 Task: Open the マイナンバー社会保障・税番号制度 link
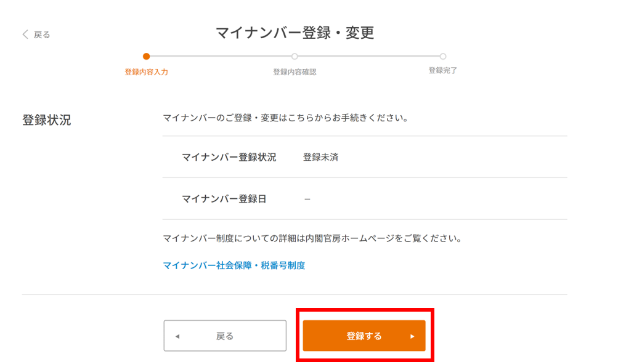point(234,265)
